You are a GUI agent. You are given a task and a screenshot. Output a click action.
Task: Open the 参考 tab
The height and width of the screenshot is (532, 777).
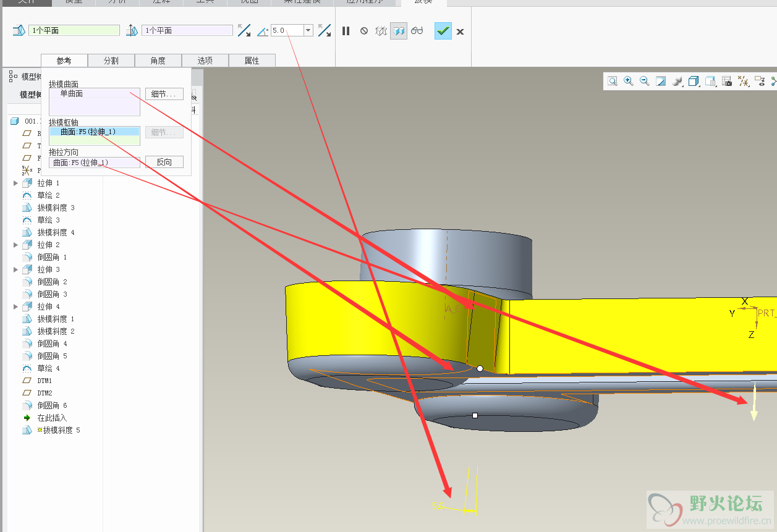pyautogui.click(x=64, y=61)
